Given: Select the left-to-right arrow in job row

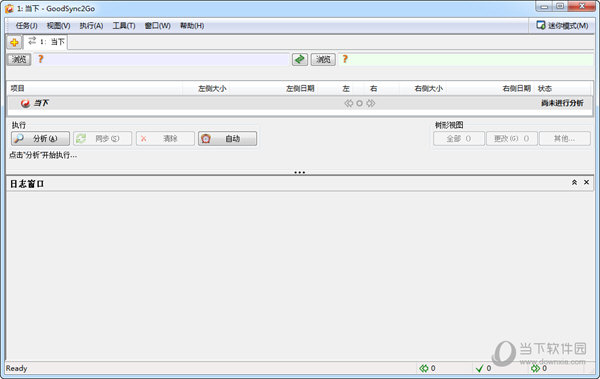Looking at the screenshot, I should pos(370,103).
